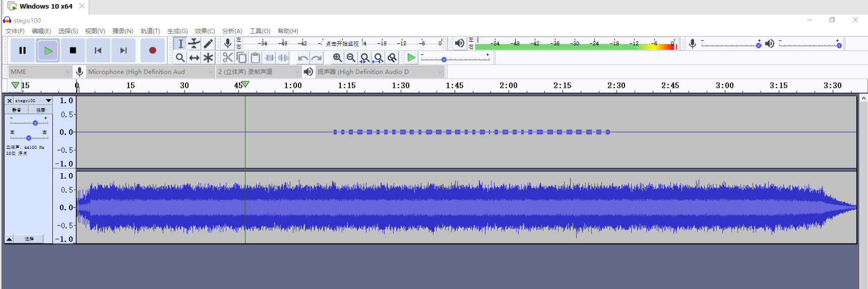Open the 选择(S) menu
The height and width of the screenshot is (289, 868).
(x=68, y=31)
